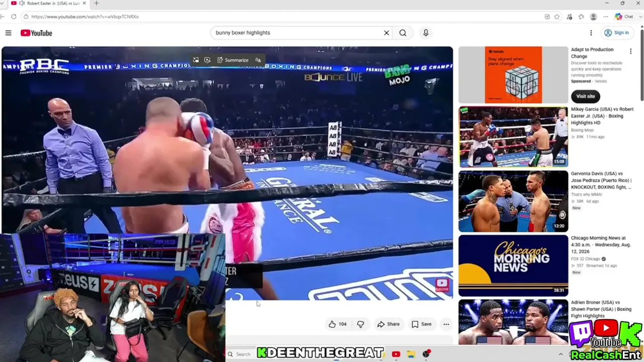Open the Mikey Garcia vs Robert Easter thumbnail
This screenshot has height=362, width=644.
pyautogui.click(x=513, y=136)
